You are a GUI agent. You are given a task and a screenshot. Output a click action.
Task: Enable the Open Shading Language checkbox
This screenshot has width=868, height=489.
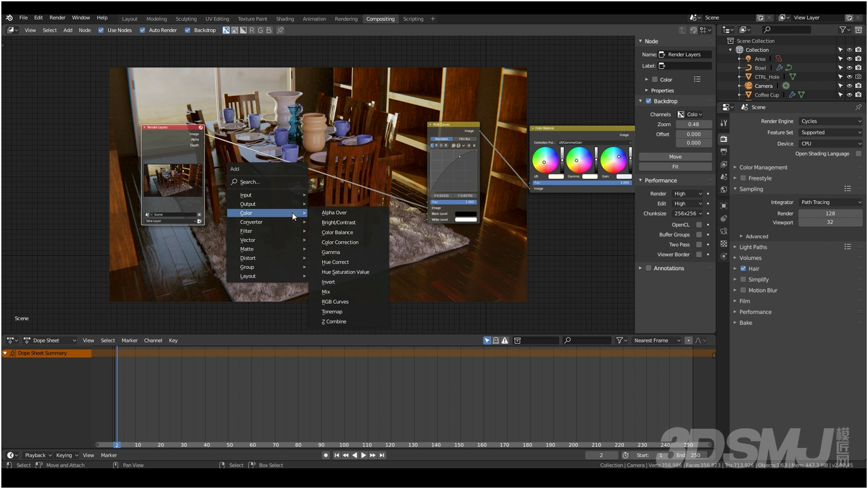(859, 153)
